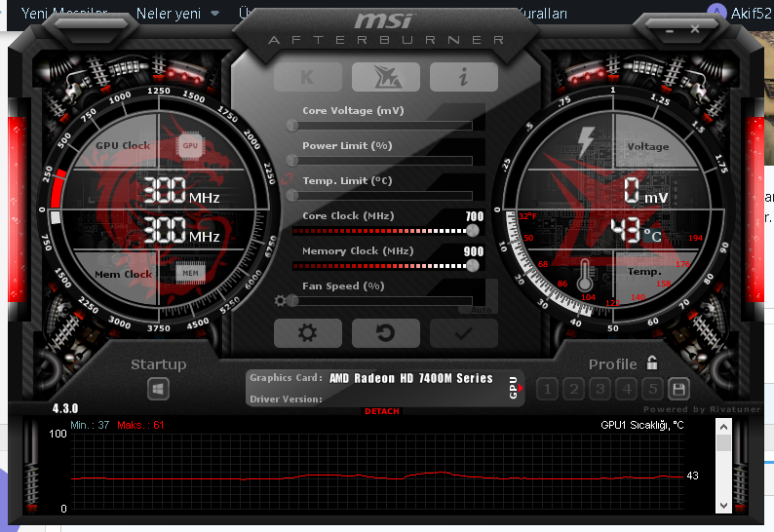
Task: Select profile slot 2
Action: coord(573,389)
